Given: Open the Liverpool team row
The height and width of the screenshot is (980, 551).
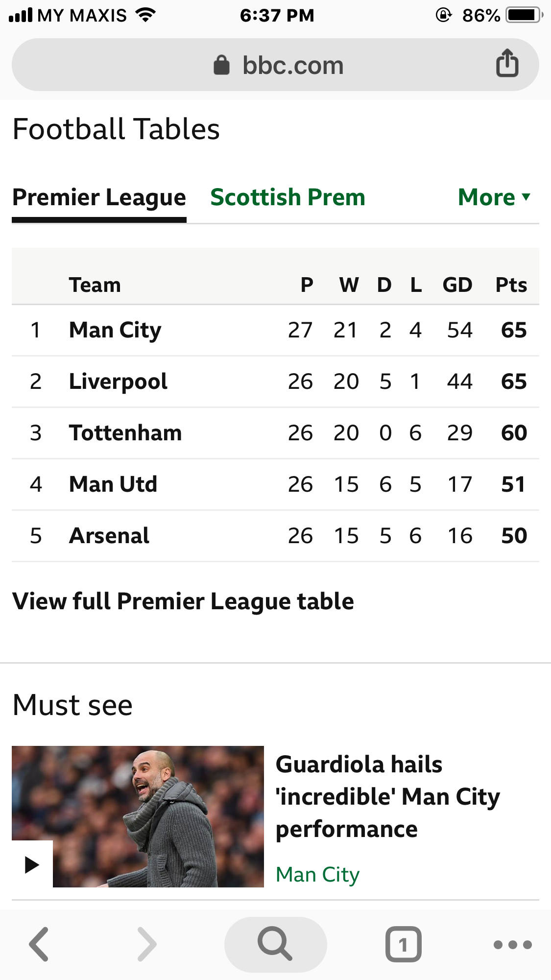Looking at the screenshot, I should coord(275,382).
